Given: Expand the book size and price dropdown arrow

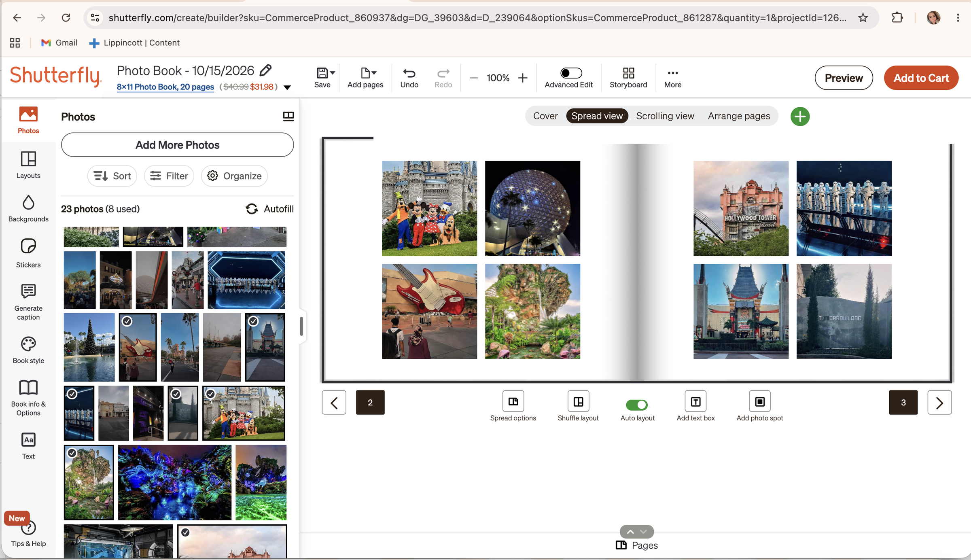Looking at the screenshot, I should pos(287,87).
